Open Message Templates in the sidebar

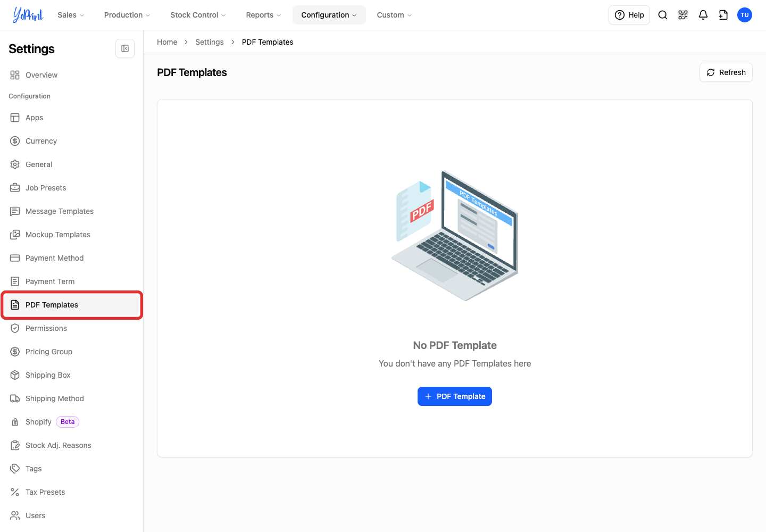(x=72, y=211)
